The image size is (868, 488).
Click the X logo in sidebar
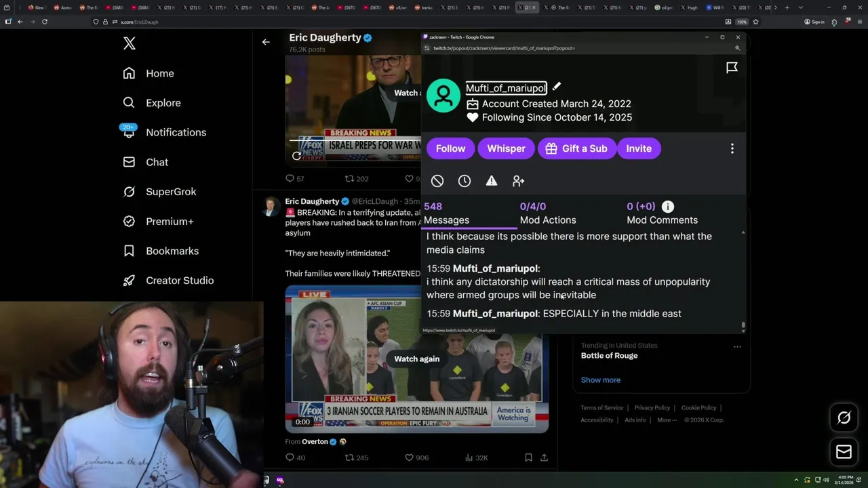[x=130, y=44]
